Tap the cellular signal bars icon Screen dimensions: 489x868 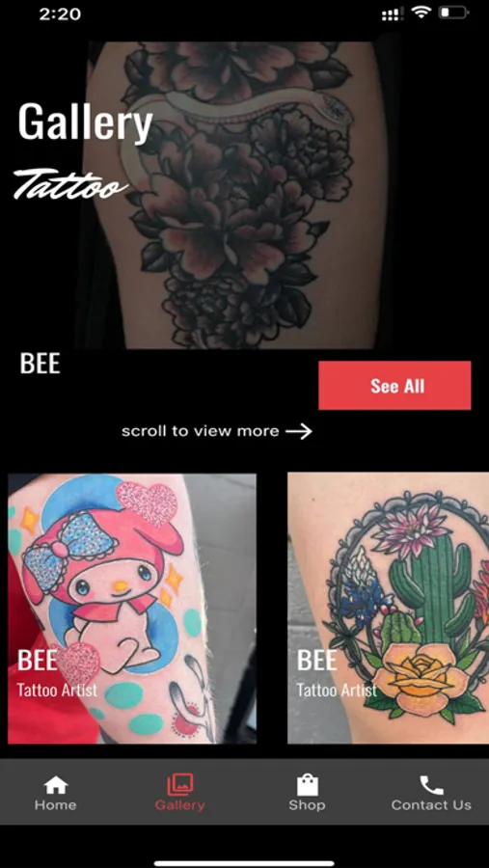point(393,14)
